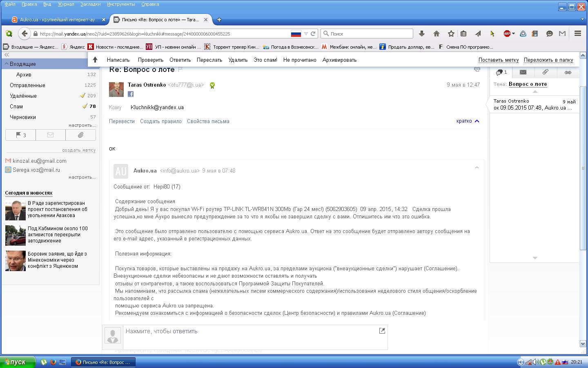This screenshot has height=368, width=588.
Task: Reload the page with refresh icon
Action: coord(313,34)
